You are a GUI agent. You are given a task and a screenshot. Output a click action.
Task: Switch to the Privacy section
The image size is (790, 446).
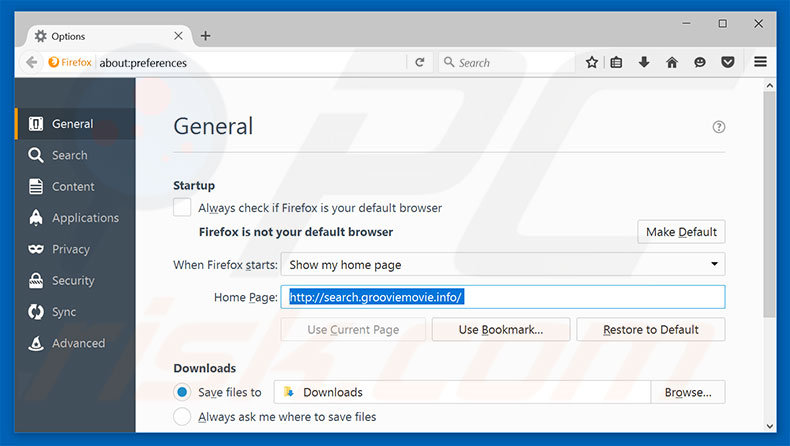[70, 249]
